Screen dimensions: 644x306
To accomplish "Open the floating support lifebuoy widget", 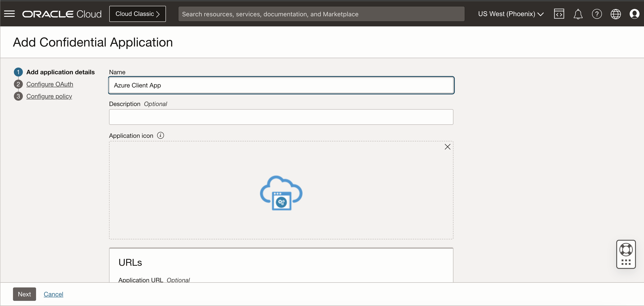I will click(626, 250).
